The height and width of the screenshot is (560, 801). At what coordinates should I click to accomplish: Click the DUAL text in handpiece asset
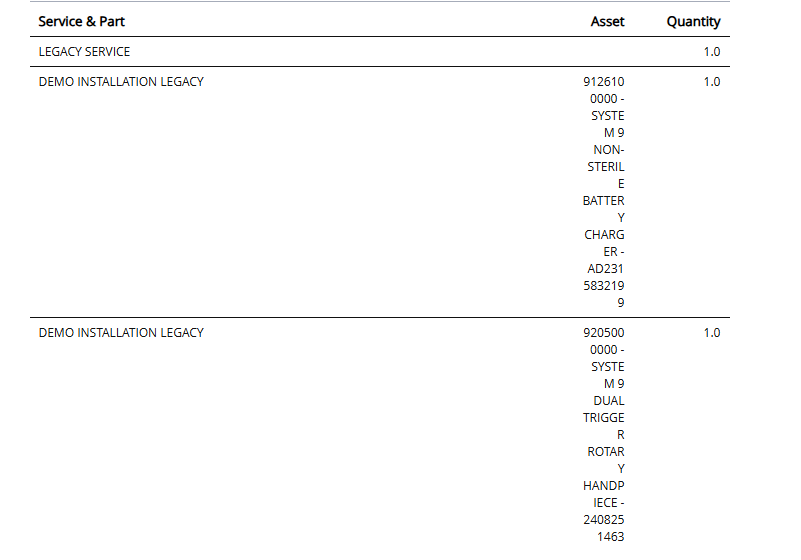click(608, 400)
